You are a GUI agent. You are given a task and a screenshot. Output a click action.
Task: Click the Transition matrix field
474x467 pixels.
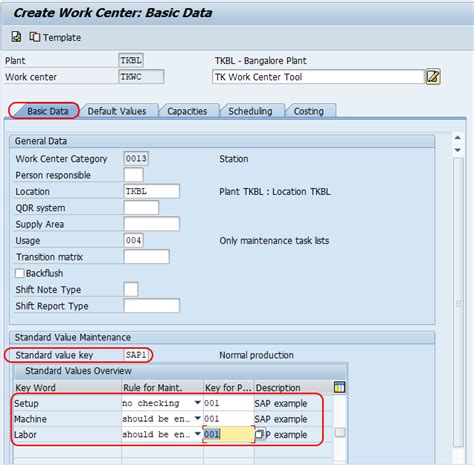[x=146, y=257]
